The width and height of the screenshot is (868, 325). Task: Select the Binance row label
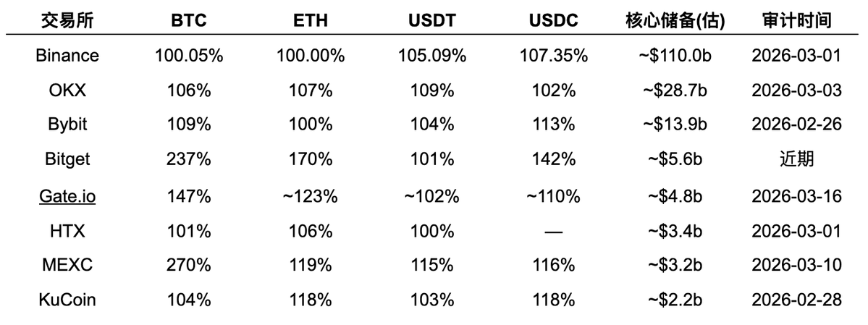pyautogui.click(x=67, y=56)
